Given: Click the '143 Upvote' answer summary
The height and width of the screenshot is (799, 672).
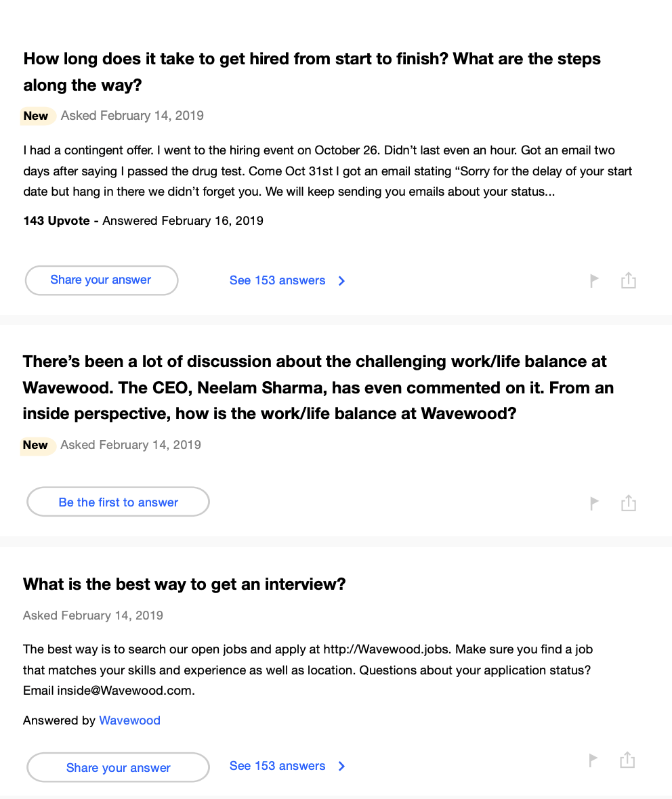Looking at the screenshot, I should coord(57,220).
